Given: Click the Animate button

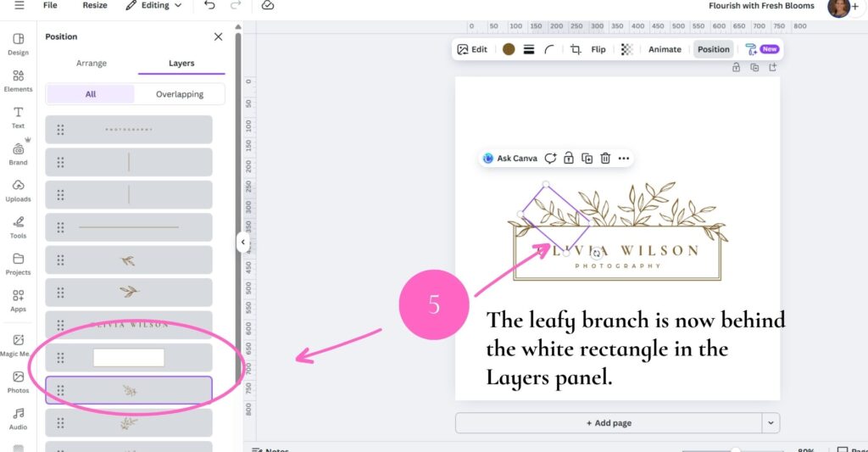Looking at the screenshot, I should tap(665, 49).
